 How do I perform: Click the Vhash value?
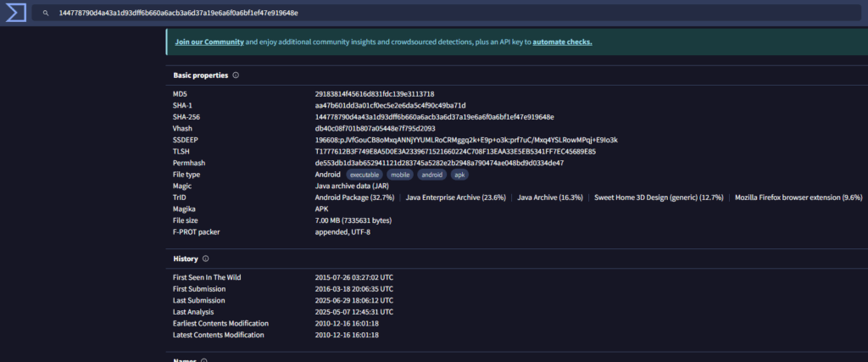(x=375, y=129)
